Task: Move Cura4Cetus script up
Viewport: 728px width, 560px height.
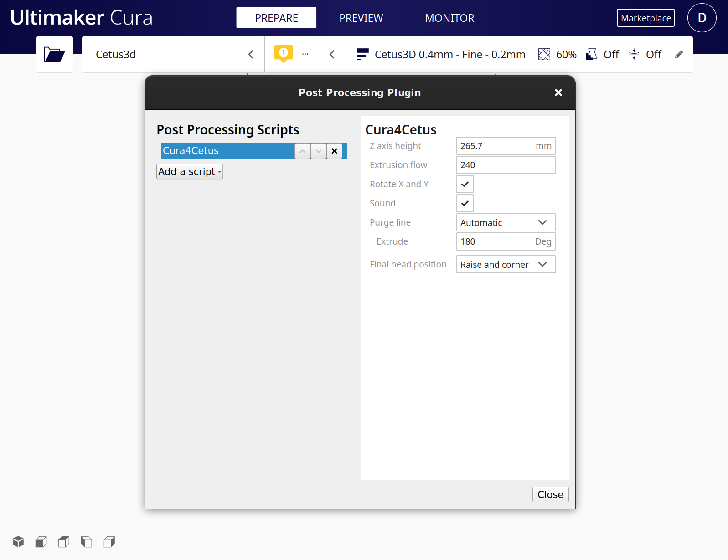Action: pyautogui.click(x=303, y=151)
